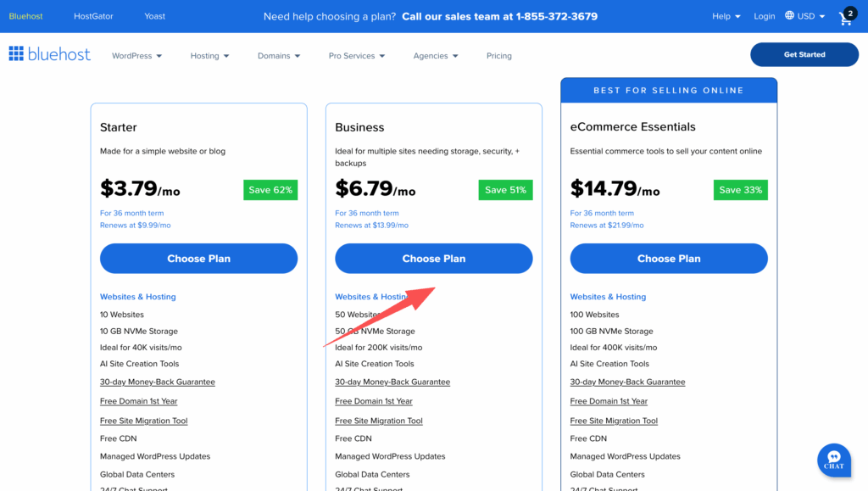This screenshot has height=491, width=868.
Task: Click the Login link
Action: [764, 16]
